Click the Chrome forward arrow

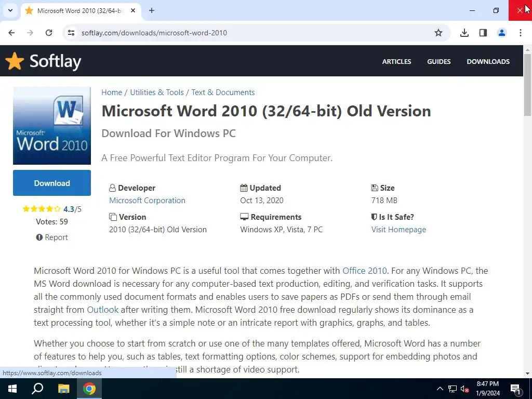coord(30,33)
